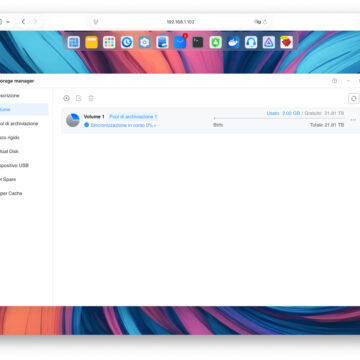Image resolution: width=360 pixels, height=360 pixels.
Task: Refresh the volume list
Action: (x=353, y=99)
